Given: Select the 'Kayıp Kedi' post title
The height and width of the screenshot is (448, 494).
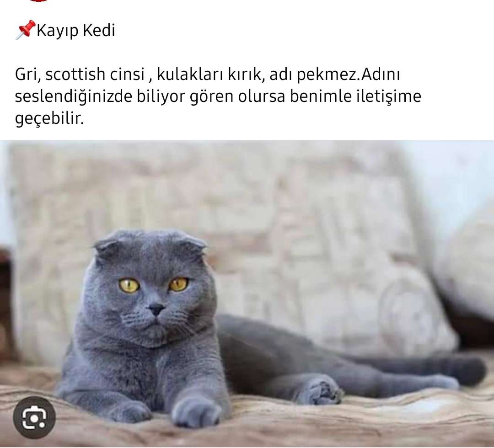Looking at the screenshot, I should (76, 31).
